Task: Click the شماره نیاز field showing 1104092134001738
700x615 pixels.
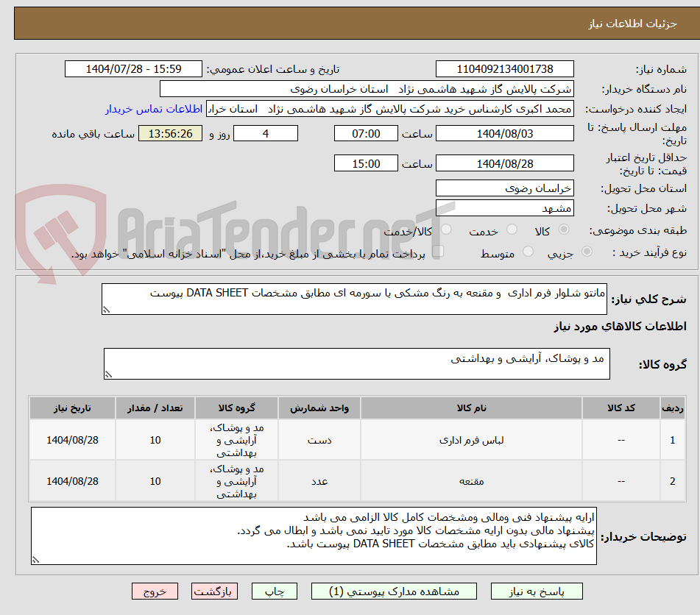Action: point(505,68)
